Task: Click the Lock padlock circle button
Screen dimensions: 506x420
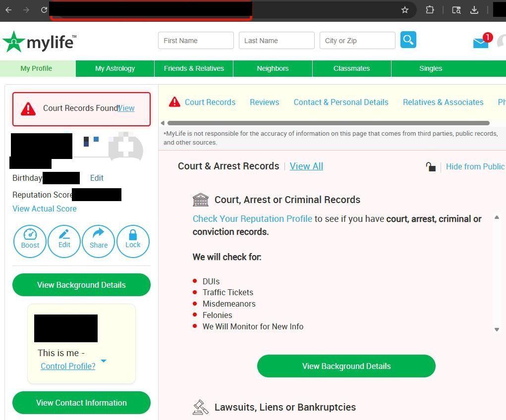Action: point(133,241)
